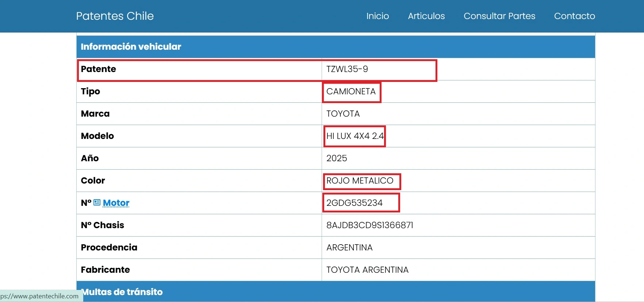
Task: Select the TOYOTA brand value
Action: [x=343, y=114]
